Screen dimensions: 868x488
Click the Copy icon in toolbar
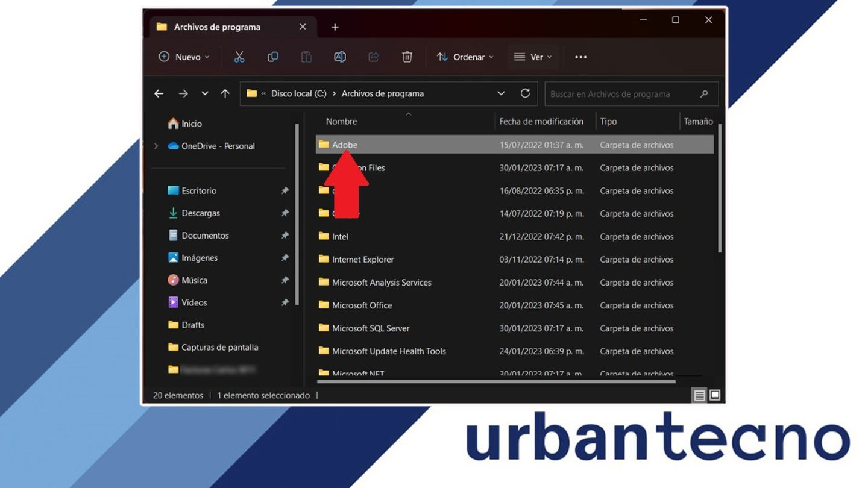(272, 57)
